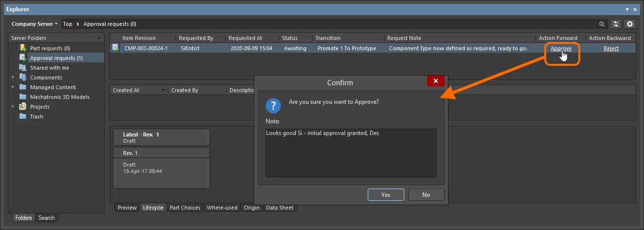Image resolution: width=644 pixels, height=230 pixels.
Task: Click the Promote 1 To Prototype cell
Action: pos(347,48)
